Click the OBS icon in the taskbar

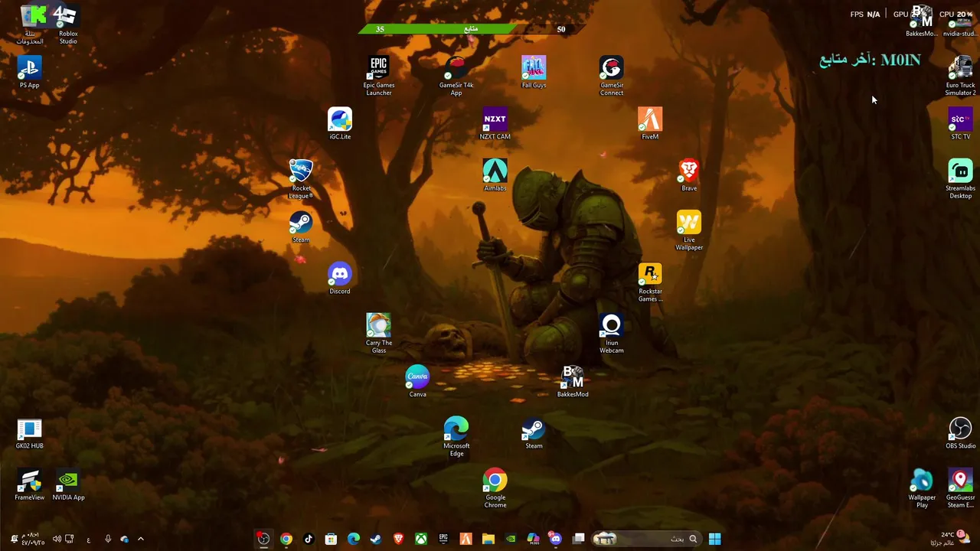(263, 539)
